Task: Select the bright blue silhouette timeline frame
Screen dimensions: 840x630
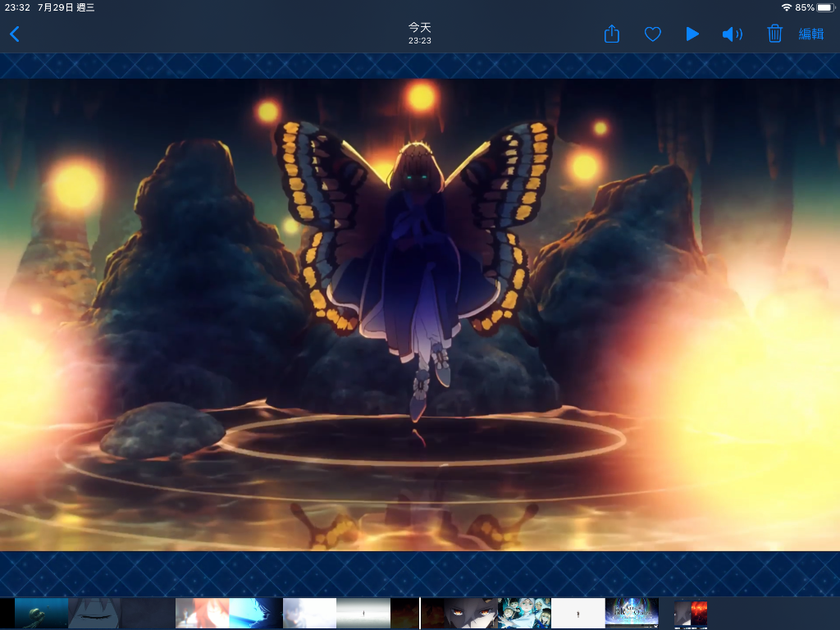Action: click(256, 613)
